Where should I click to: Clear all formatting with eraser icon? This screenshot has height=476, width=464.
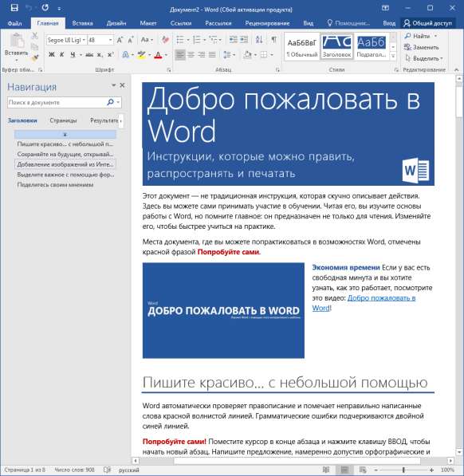165,40
